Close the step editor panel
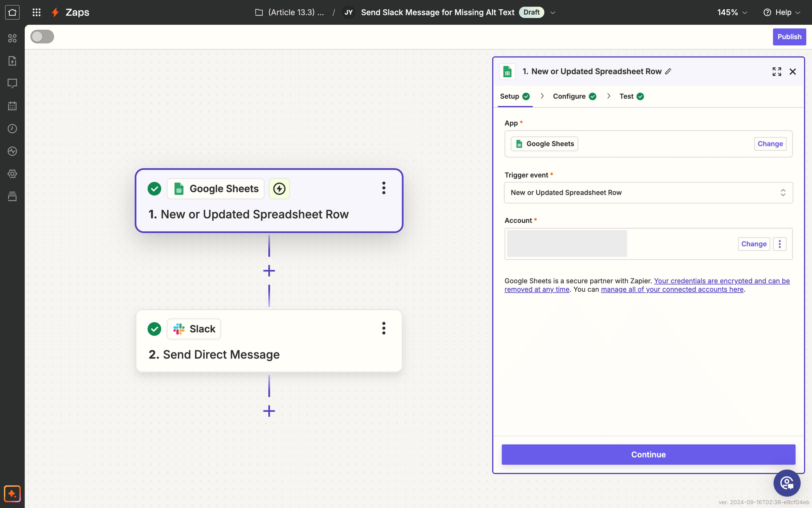The height and width of the screenshot is (508, 812). [x=793, y=72]
